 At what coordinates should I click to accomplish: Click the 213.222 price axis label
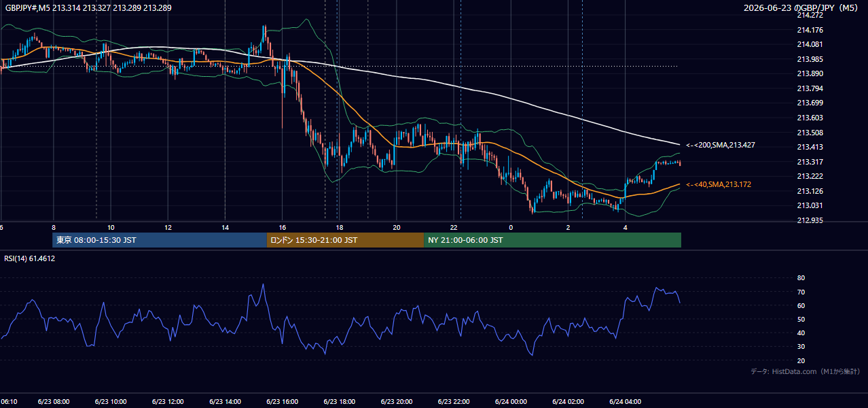[x=810, y=176]
